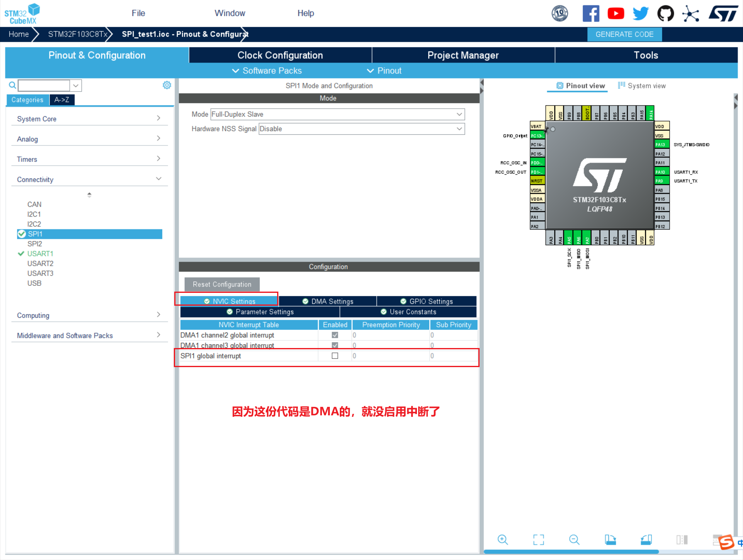The image size is (743, 560).
Task: Switch to Tools tab
Action: point(646,55)
